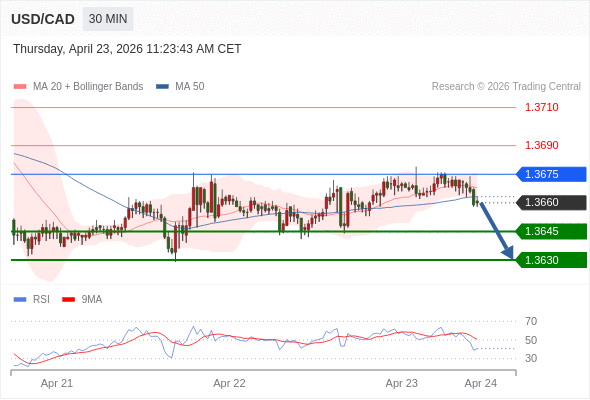Click the MA 20 + Bollinger Bands label
590x400 pixels.
coord(88,87)
